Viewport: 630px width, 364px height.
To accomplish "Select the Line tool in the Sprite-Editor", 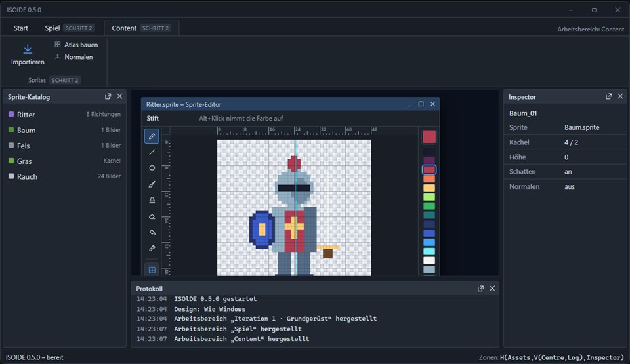I will pos(152,152).
